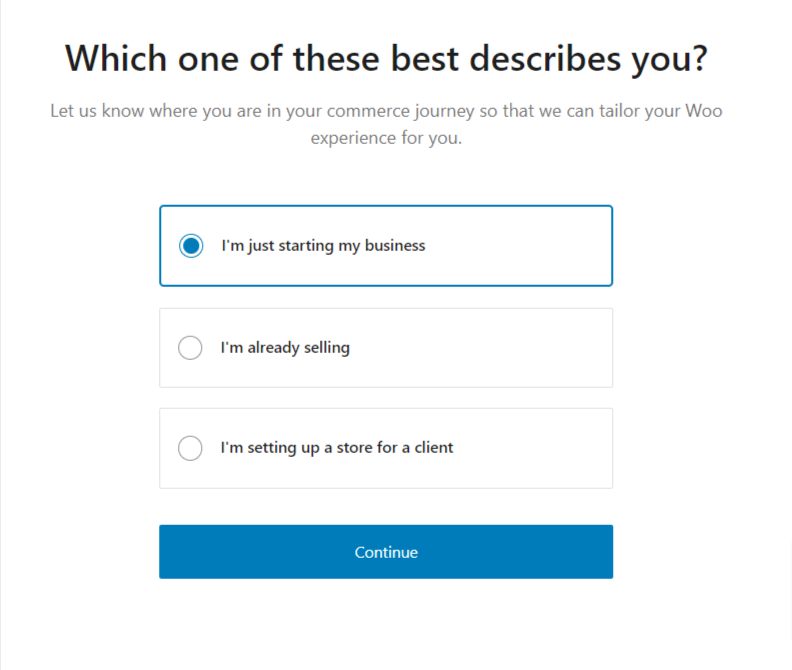Viewport: 792px width, 670px height.
Task: Click "I'm setting up a store for a client" text
Action: (x=337, y=448)
